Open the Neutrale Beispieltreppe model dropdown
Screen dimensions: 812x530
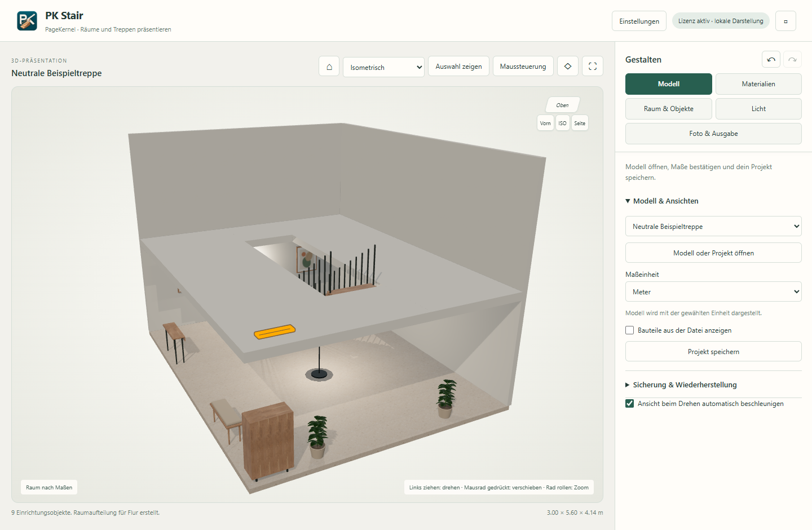[713, 226]
